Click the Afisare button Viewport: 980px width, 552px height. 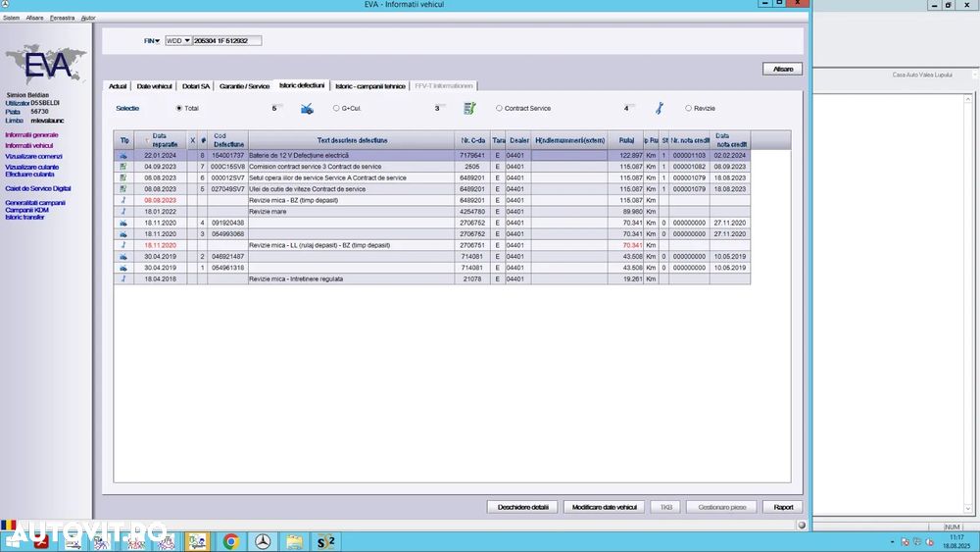tap(782, 69)
